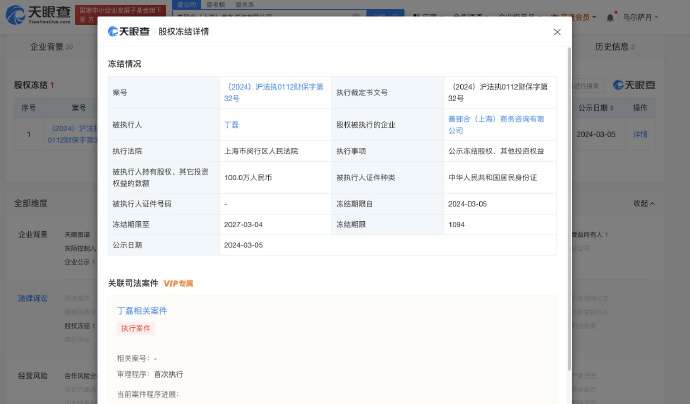Open the notification bell icon
The image size is (690, 404).
coord(610,18)
